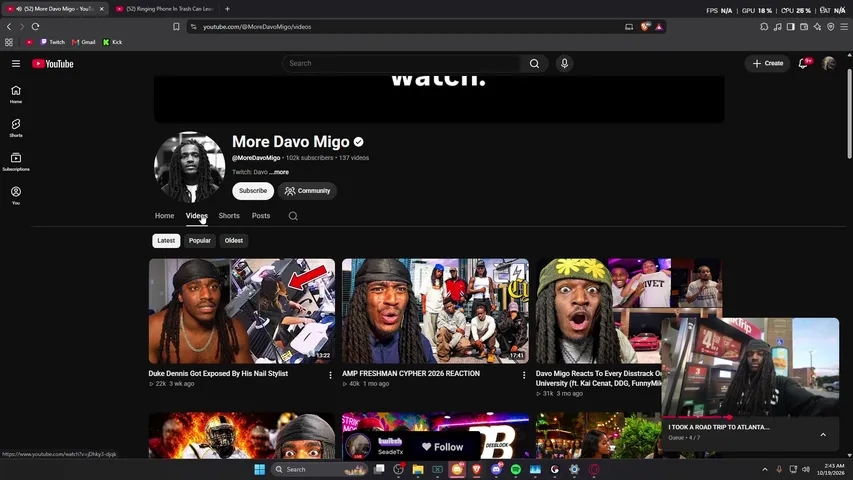
Task: Bookmark this page using the bookmark icon
Action: [x=176, y=27]
